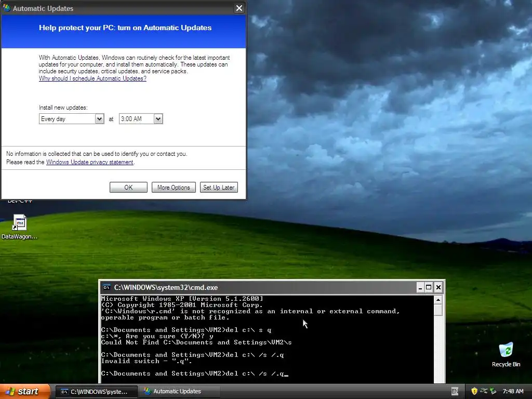Image resolution: width=532 pixels, height=399 pixels.
Task: Click the last command prompt line in cmd
Action: [x=194, y=374]
